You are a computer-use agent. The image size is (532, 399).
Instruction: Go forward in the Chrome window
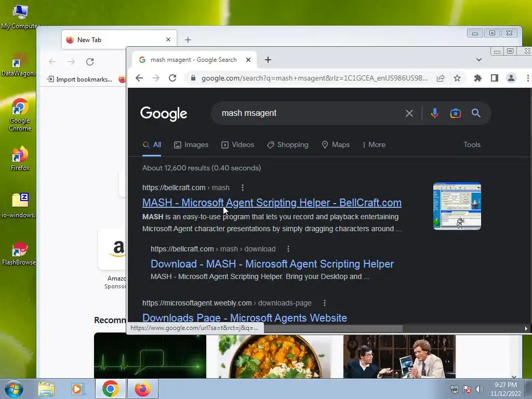click(156, 78)
